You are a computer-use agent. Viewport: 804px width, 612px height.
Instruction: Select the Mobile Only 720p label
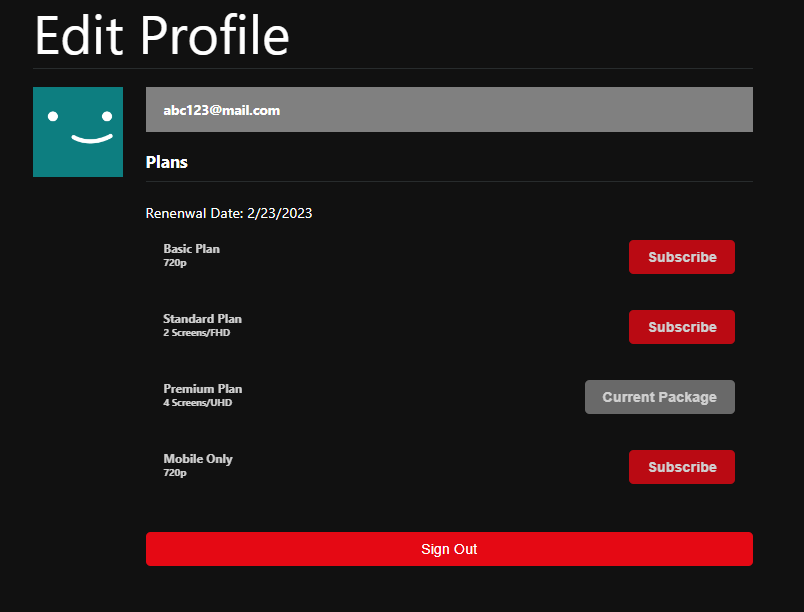click(198, 465)
